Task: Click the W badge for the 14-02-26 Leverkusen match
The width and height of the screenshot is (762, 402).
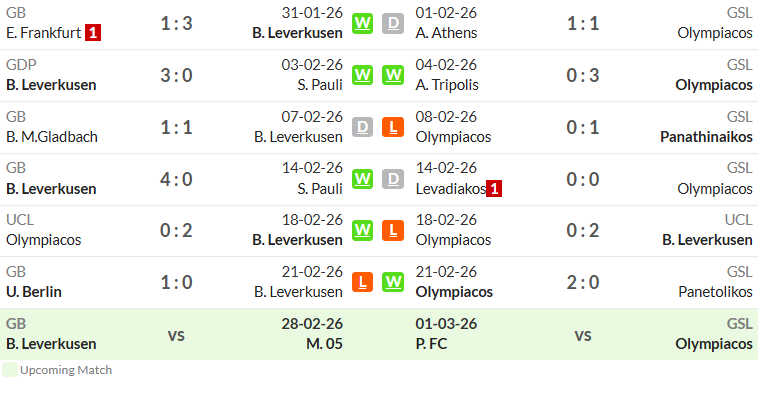Action: point(362,179)
